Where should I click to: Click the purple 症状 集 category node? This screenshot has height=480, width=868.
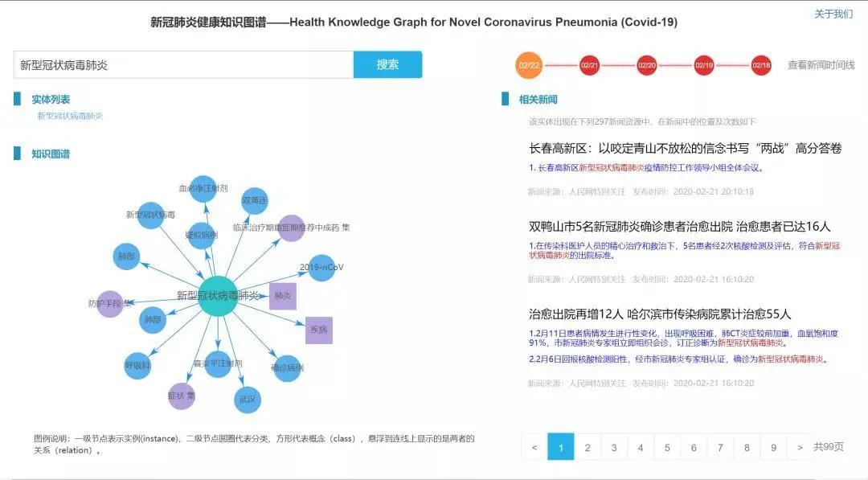[181, 396]
